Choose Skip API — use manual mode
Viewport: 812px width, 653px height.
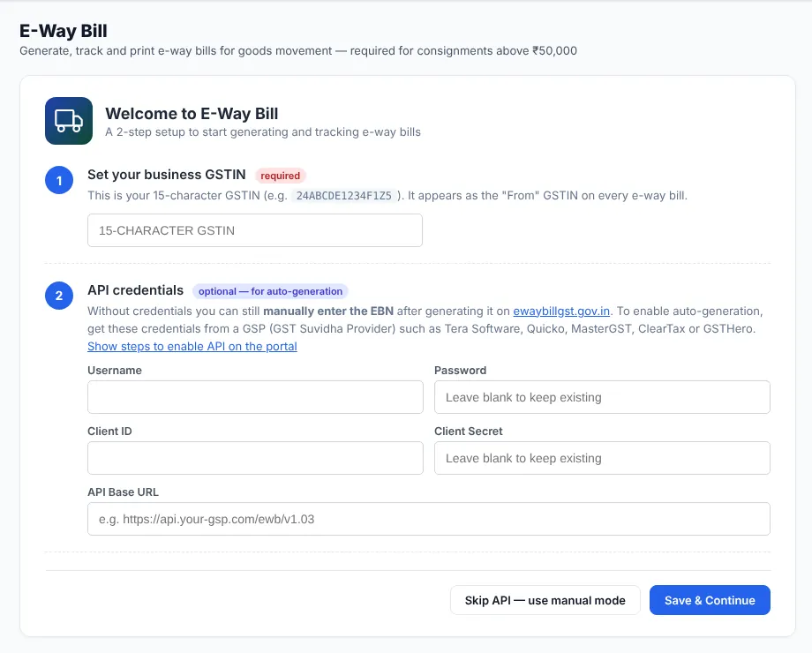[x=545, y=600]
